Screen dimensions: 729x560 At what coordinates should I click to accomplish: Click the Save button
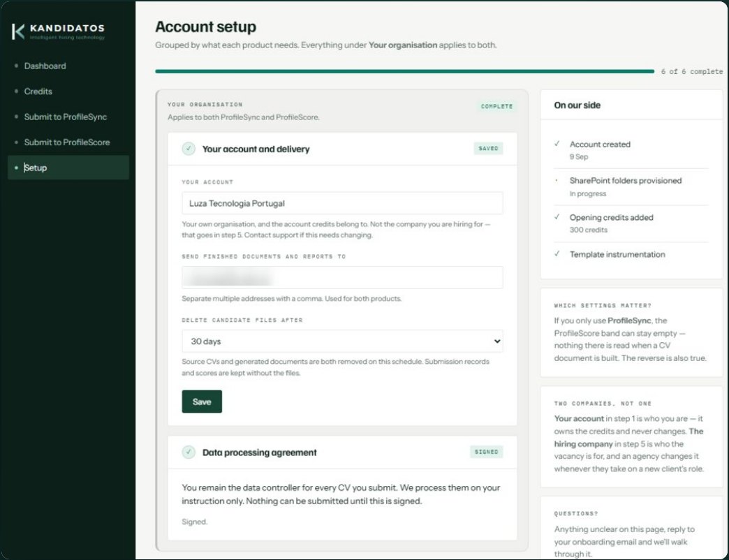tap(202, 401)
